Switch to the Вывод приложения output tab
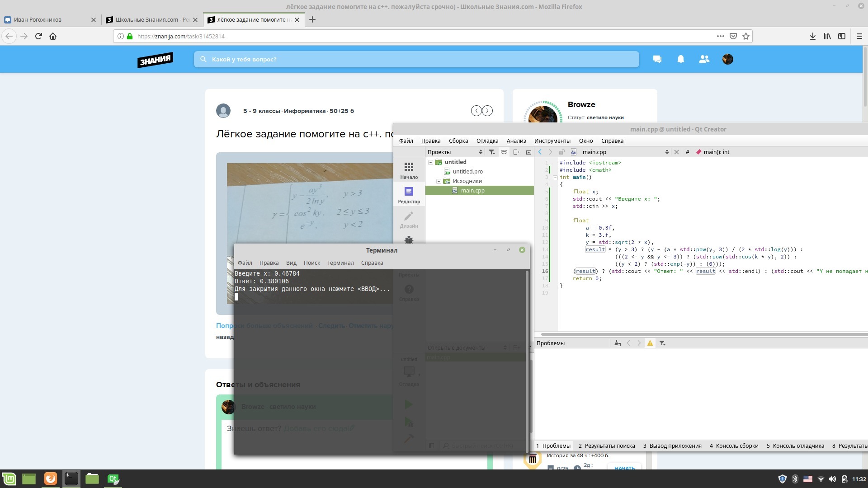868x488 pixels. (x=672, y=446)
